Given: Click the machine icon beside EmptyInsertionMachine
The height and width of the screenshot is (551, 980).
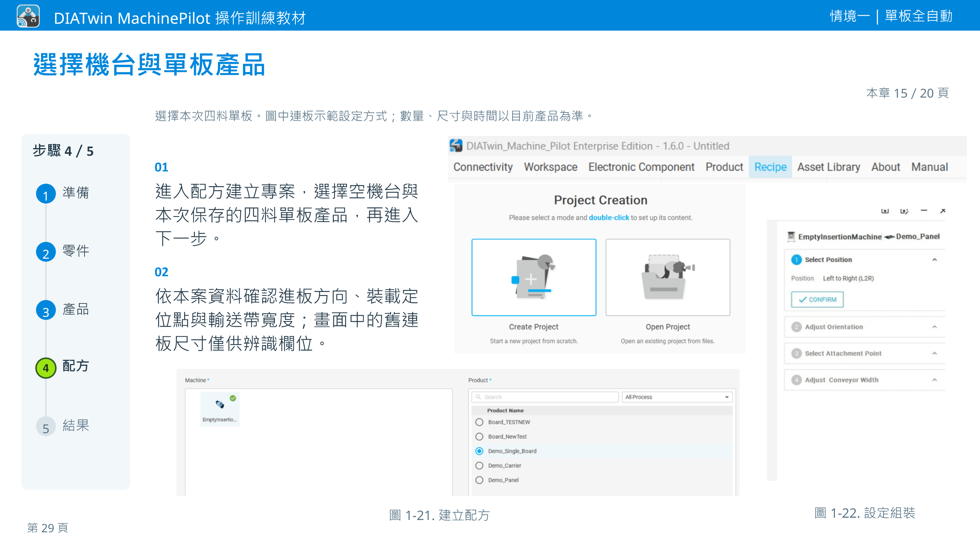Looking at the screenshot, I should pyautogui.click(x=791, y=237).
